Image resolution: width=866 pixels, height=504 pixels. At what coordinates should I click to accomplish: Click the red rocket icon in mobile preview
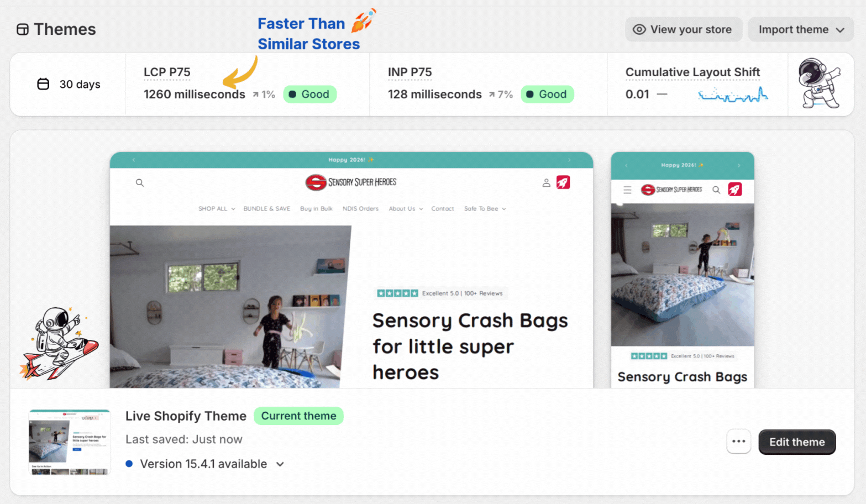click(735, 190)
